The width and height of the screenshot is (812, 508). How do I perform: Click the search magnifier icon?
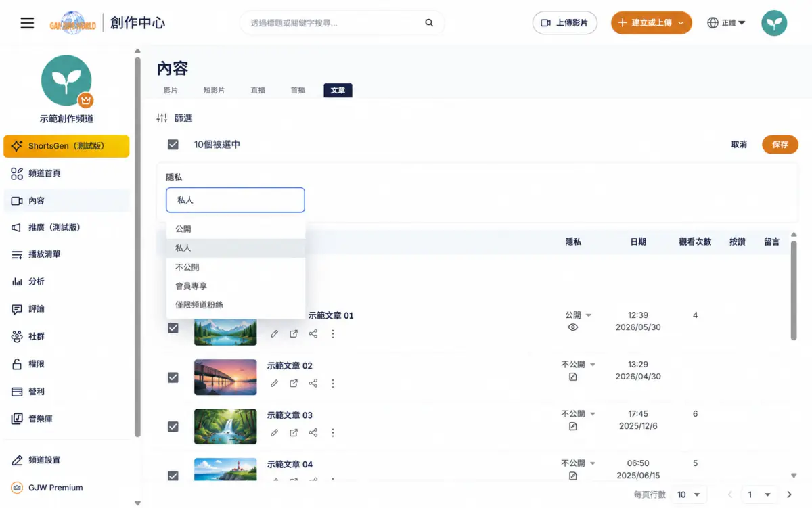(x=429, y=23)
